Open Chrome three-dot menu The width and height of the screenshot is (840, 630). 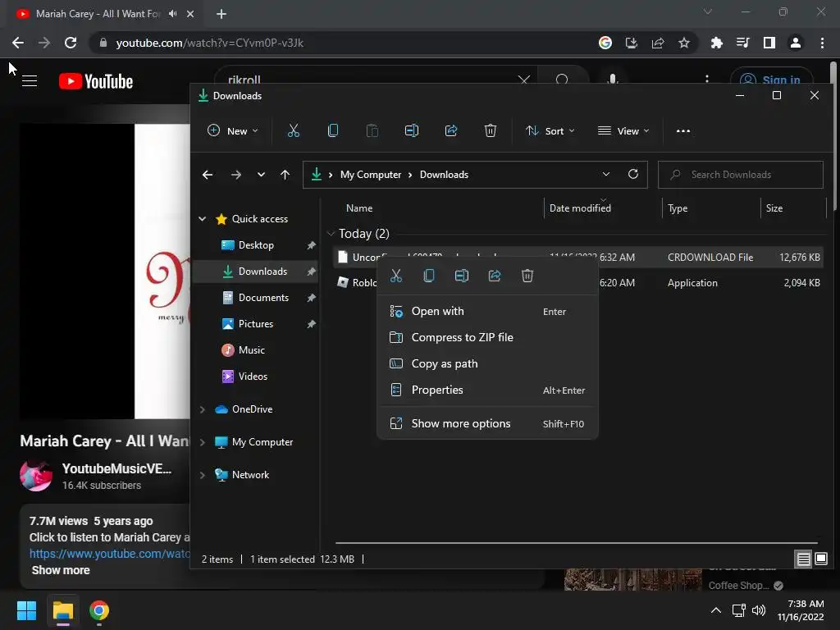[822, 43]
